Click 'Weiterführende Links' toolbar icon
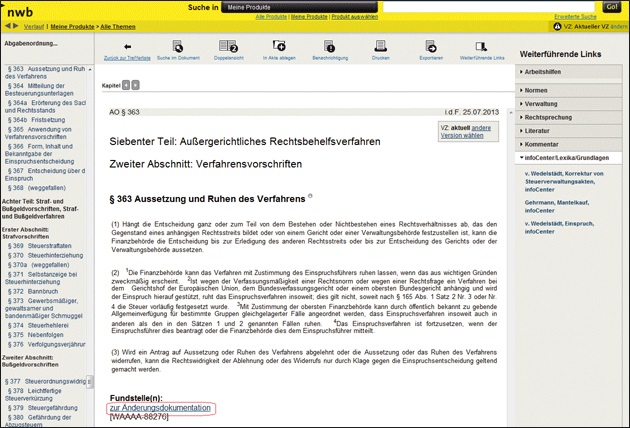The width and height of the screenshot is (630, 428). point(482,47)
